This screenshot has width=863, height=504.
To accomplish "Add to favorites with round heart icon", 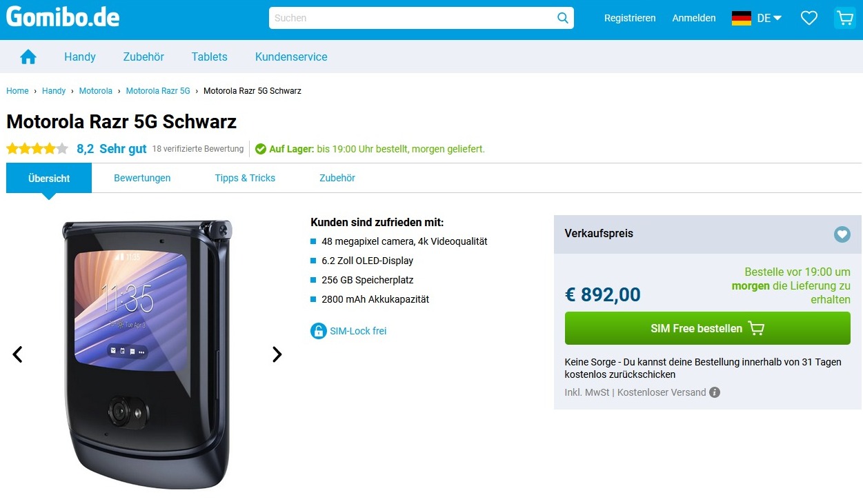I will 842,234.
